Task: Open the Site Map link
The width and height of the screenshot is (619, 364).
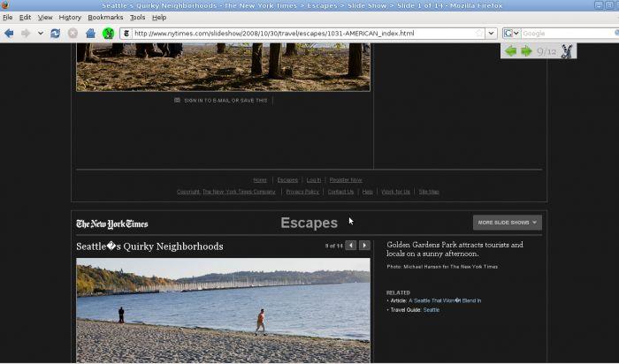Action: 429,192
